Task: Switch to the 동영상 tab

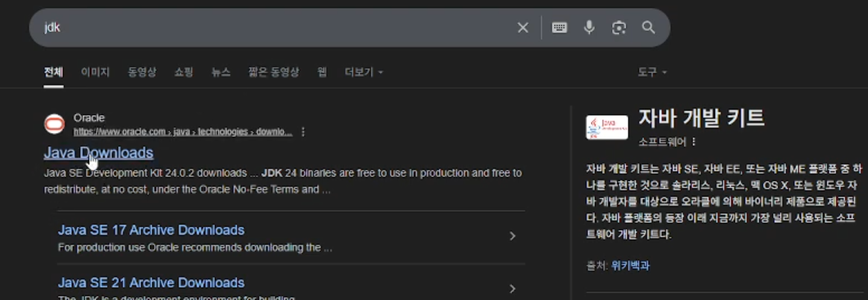Action: point(142,72)
